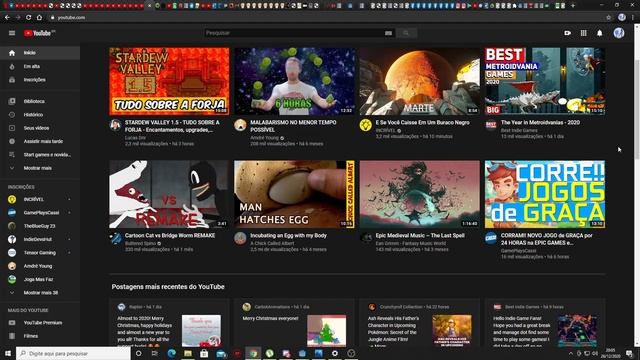
Task: Play the Man Hatches Egg thumbnail
Action: point(294,194)
